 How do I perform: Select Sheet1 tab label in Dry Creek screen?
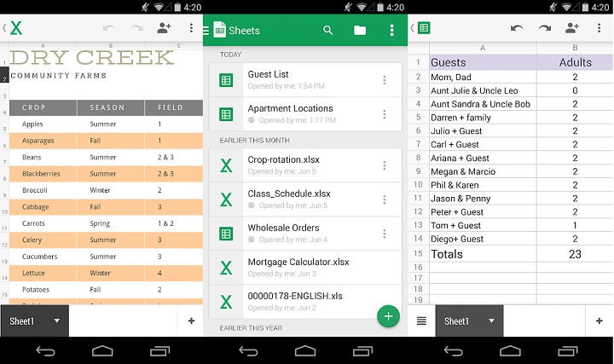tap(22, 321)
